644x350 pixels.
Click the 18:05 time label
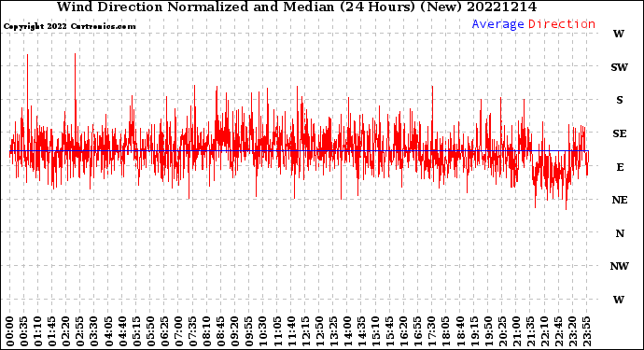(x=446, y=331)
